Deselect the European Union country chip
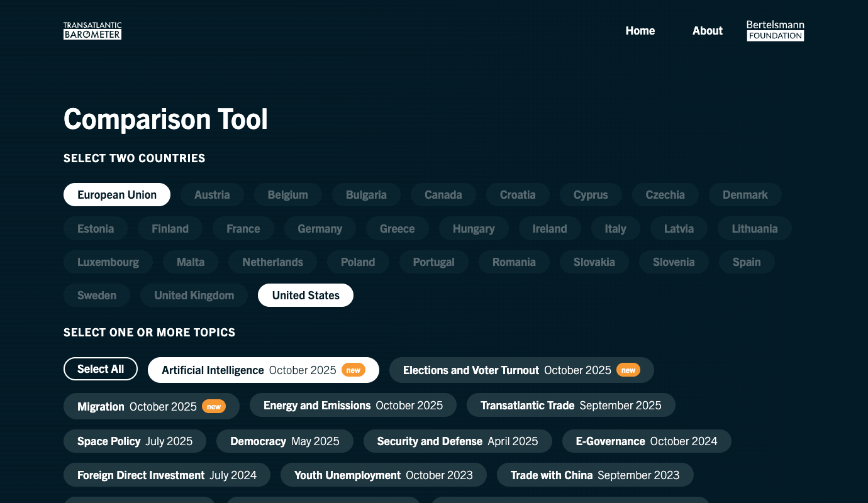Viewport: 868px width, 503px height. (x=117, y=195)
